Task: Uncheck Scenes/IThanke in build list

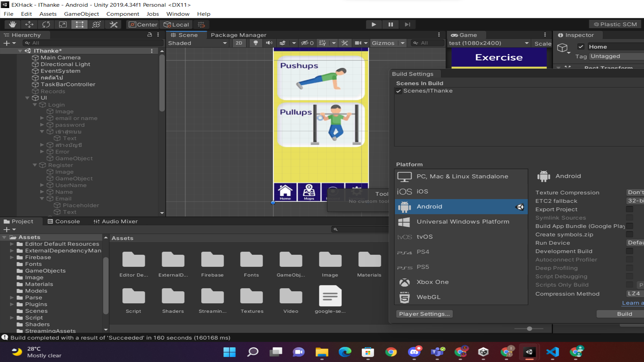Action: (x=398, y=91)
